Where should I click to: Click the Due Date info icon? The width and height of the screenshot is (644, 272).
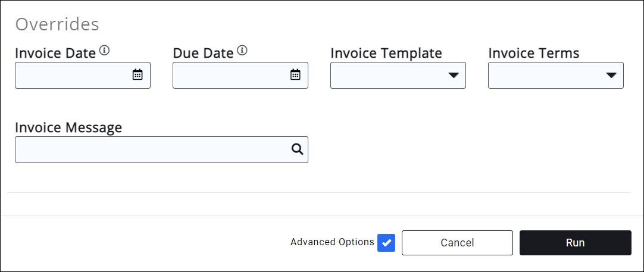(242, 51)
